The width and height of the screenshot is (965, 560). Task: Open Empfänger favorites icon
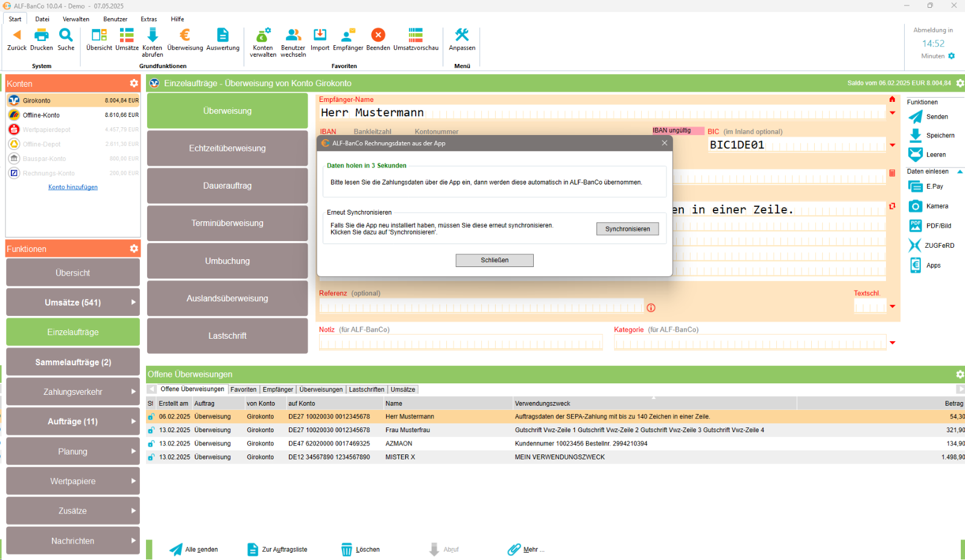tap(348, 35)
